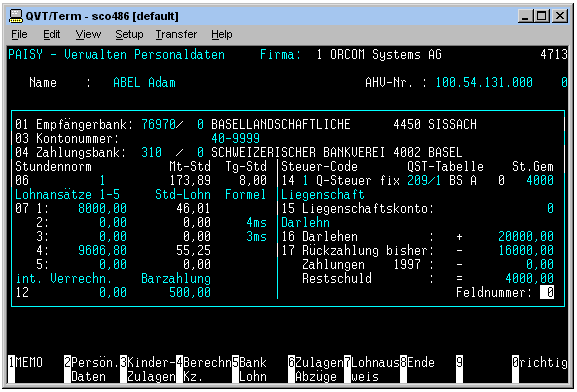Screen dimensions: 577x392
Task: Click Lohnansatz 1 value 8000,00
Action: coord(103,208)
